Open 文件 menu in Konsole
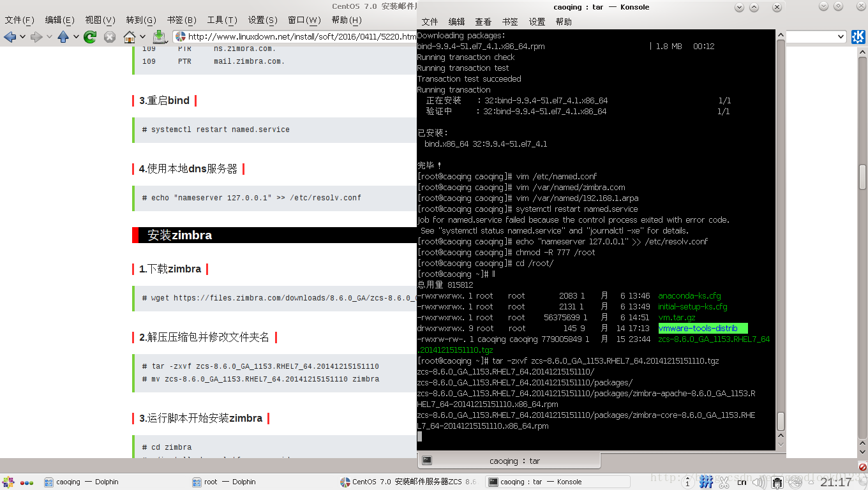This screenshot has height=490, width=868. point(430,22)
